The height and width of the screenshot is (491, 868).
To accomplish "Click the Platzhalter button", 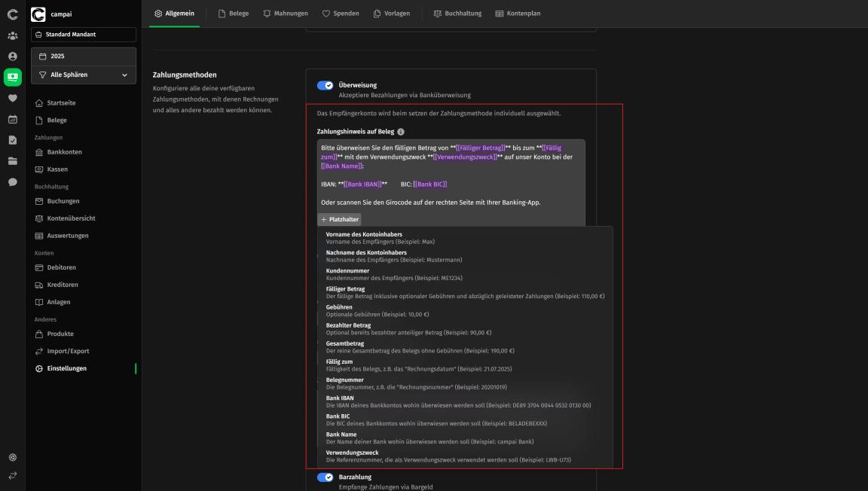I will click(x=339, y=219).
